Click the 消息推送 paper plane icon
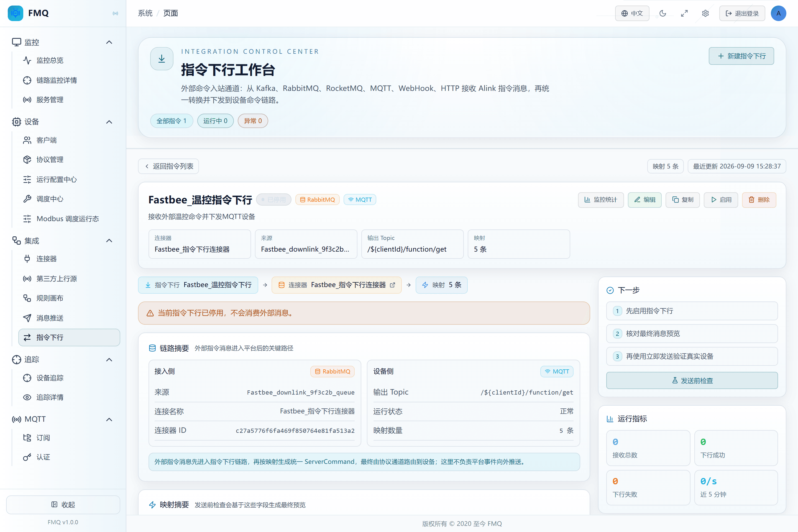The image size is (798, 532). tap(27, 318)
